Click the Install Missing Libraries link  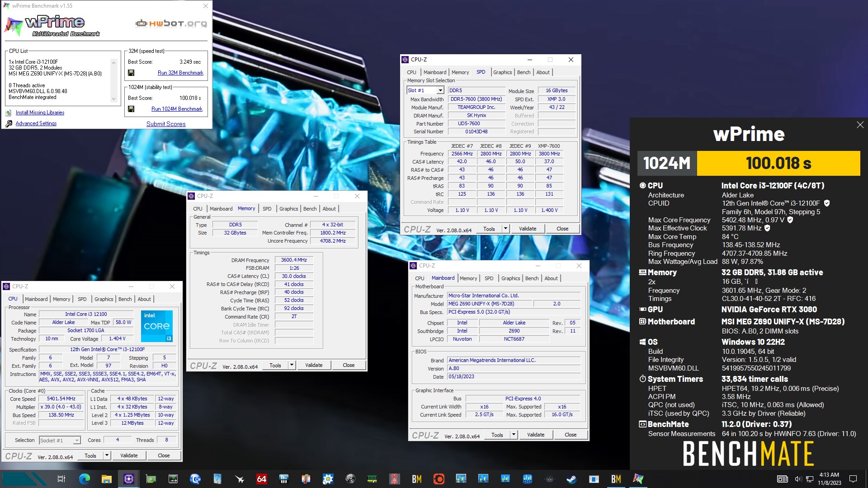(40, 113)
